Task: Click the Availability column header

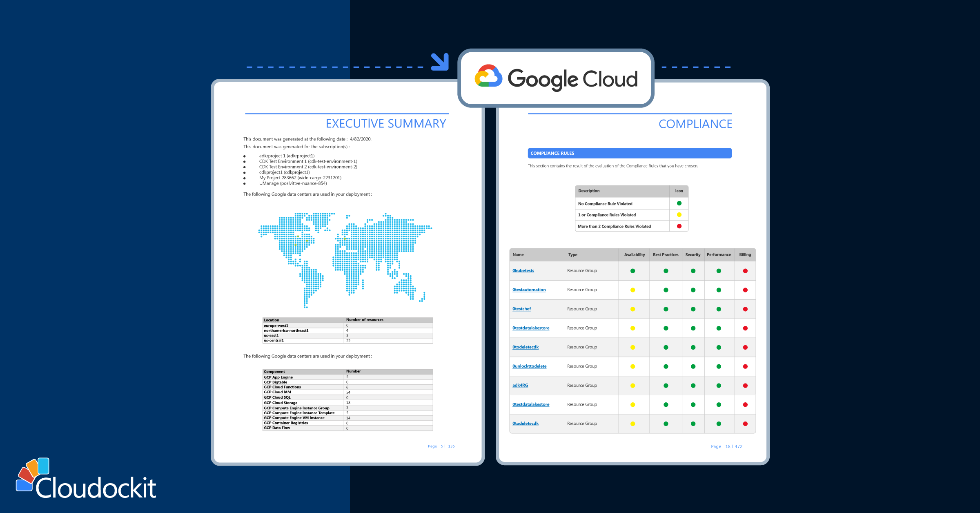Action: pyautogui.click(x=634, y=254)
